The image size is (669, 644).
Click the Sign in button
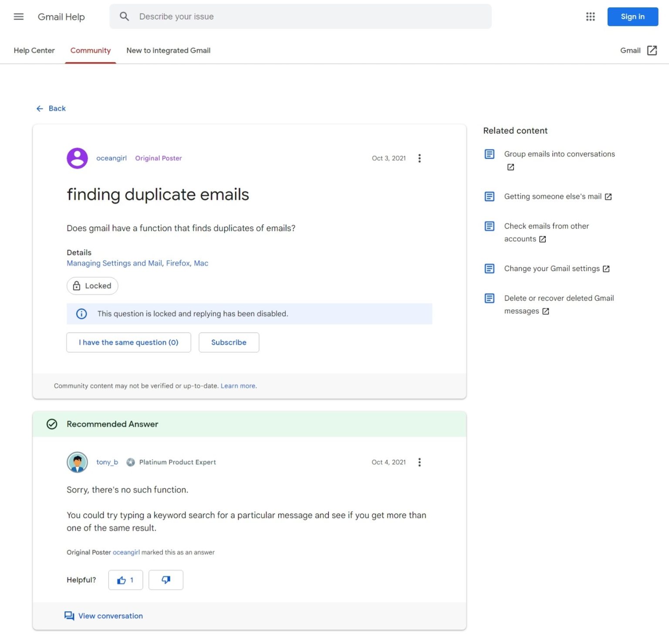(x=632, y=17)
